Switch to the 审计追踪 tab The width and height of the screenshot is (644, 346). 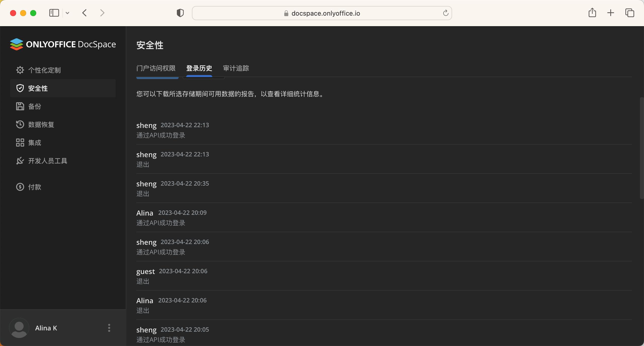click(x=235, y=68)
